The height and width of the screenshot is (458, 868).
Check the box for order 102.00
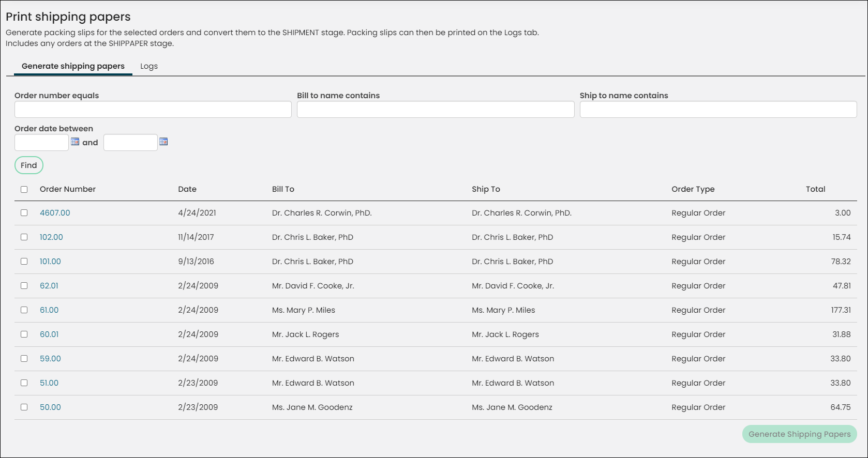(x=24, y=237)
